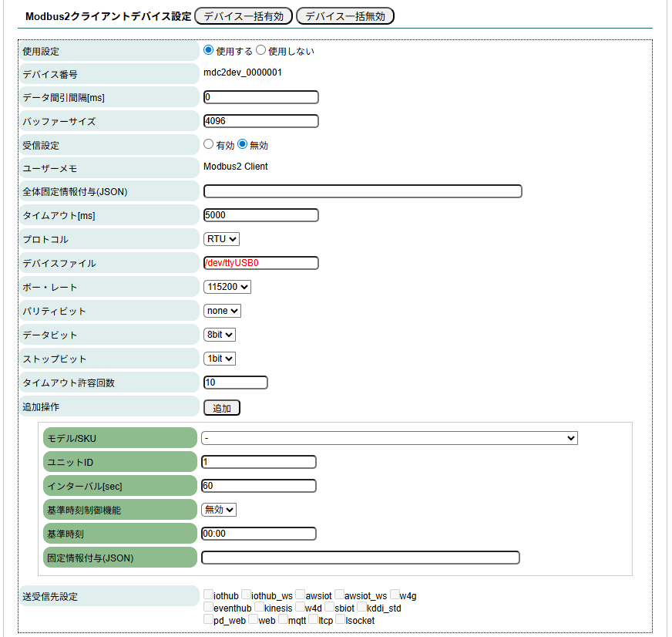
Task: Check the kddi_std checkbox
Action: [361, 607]
